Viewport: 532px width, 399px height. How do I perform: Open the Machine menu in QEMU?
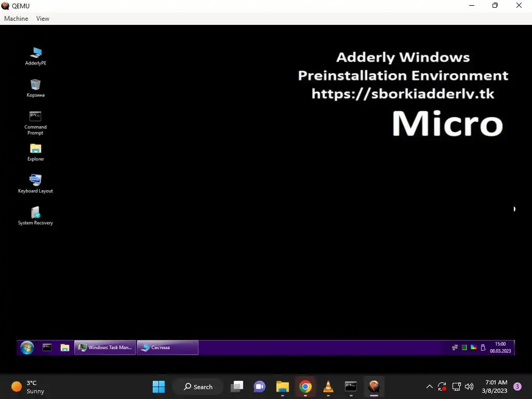point(16,19)
